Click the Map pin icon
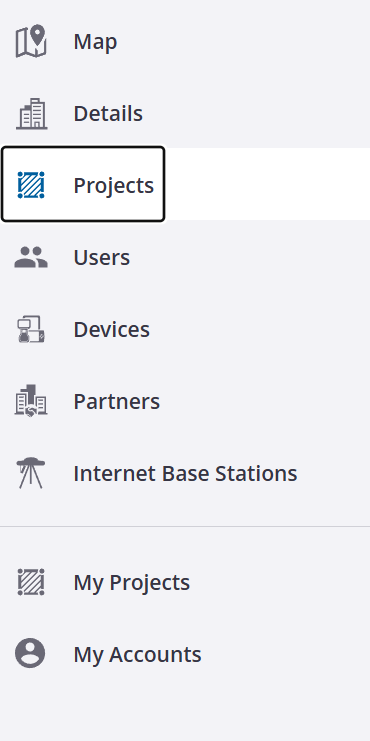The image size is (370, 741). click(x=31, y=41)
